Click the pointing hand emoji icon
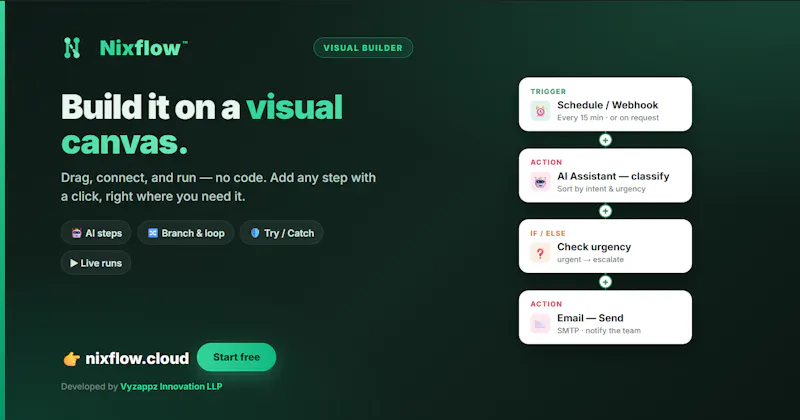The image size is (800, 420). coord(71,359)
